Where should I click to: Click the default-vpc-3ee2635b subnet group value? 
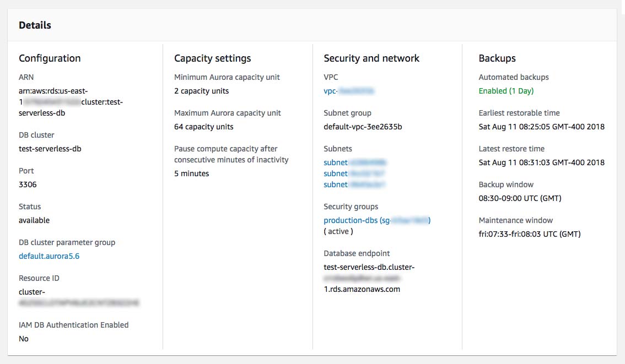point(363,127)
